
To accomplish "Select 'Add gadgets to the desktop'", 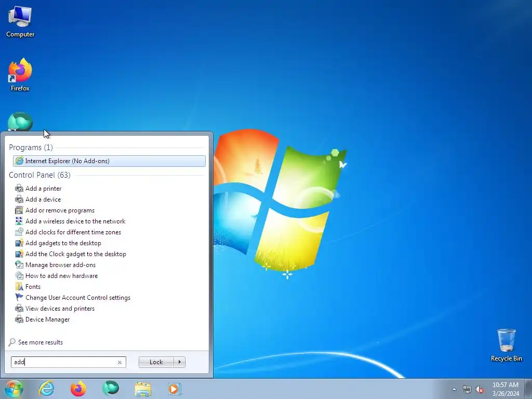I will 63,243.
